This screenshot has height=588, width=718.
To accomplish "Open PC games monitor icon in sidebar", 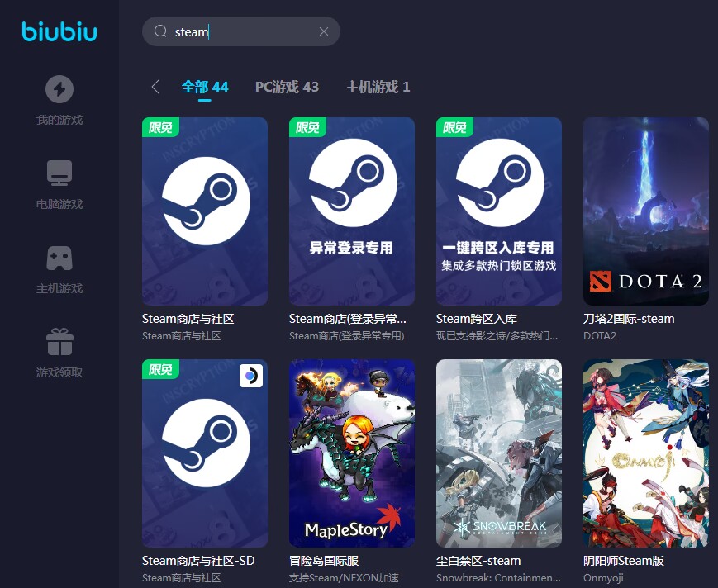I will [x=59, y=173].
